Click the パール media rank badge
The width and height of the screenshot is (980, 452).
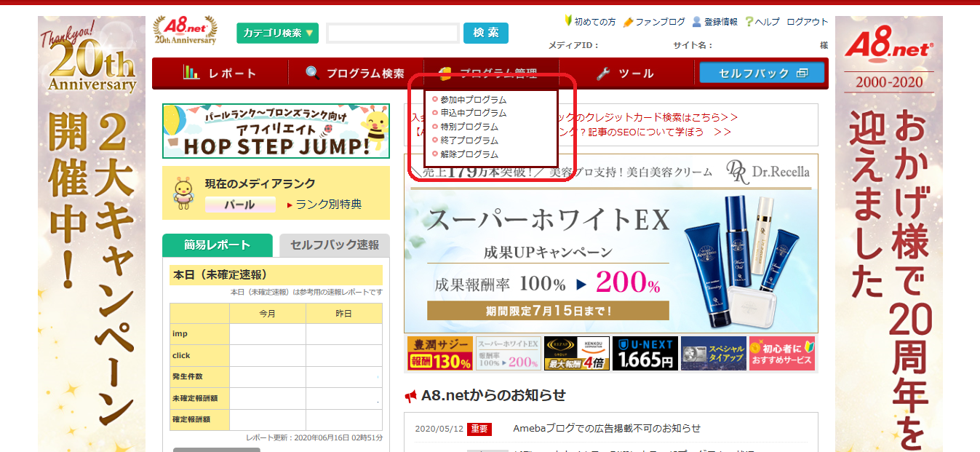(x=240, y=205)
